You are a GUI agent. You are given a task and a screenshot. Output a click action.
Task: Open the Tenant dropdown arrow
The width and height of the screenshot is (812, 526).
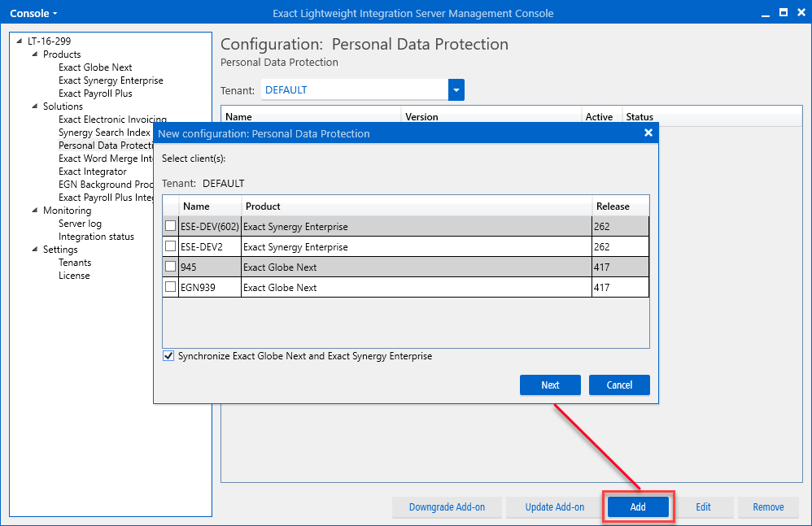[456, 90]
